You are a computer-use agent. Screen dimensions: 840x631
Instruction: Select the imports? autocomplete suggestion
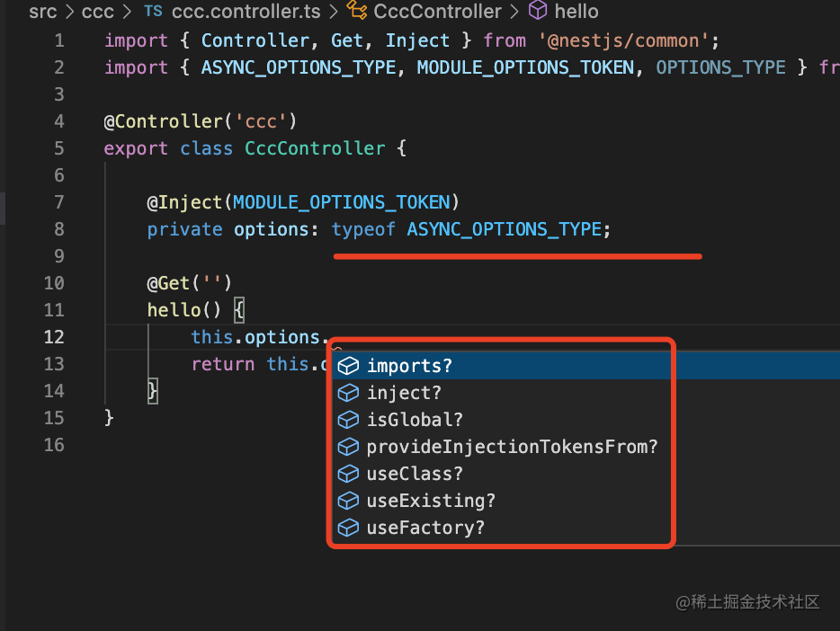(409, 366)
